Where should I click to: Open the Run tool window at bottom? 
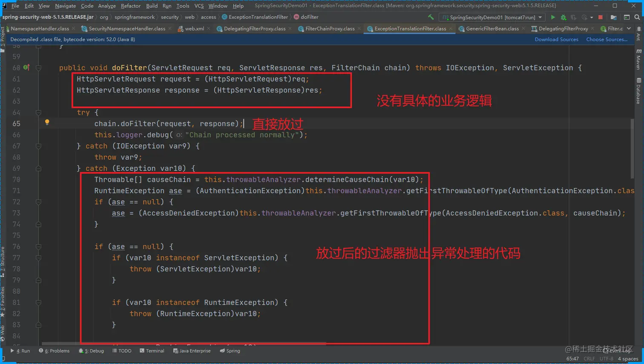(x=20, y=351)
